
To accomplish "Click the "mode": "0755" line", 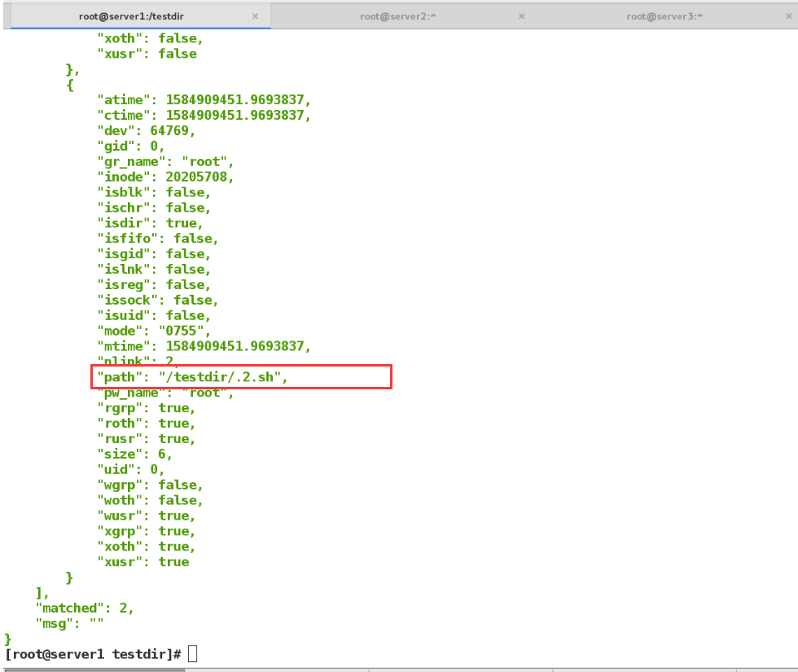I will coord(154,331).
